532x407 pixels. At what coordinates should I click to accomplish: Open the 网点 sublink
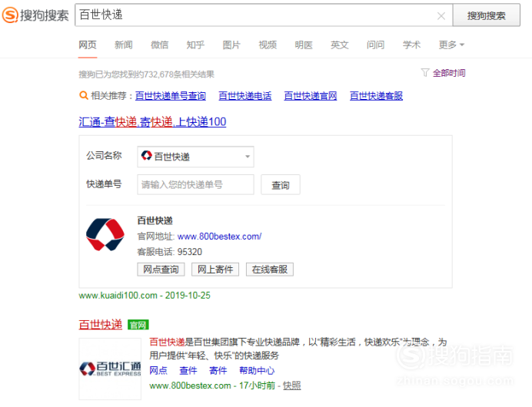[x=158, y=370]
